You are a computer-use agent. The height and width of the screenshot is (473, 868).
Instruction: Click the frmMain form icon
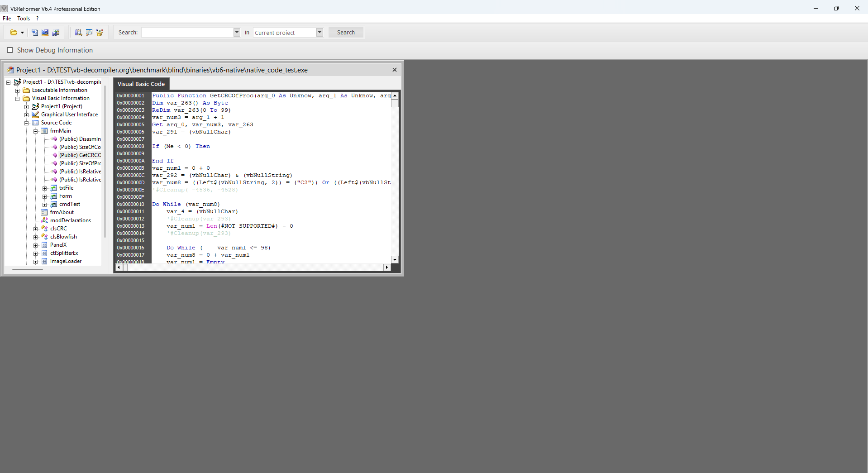tap(44, 131)
